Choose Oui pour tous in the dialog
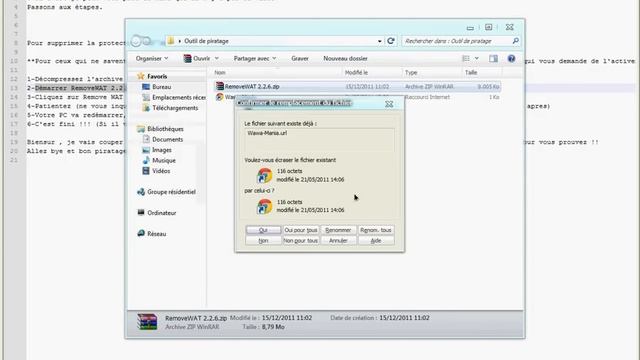This screenshot has height=360, width=640. (301, 230)
